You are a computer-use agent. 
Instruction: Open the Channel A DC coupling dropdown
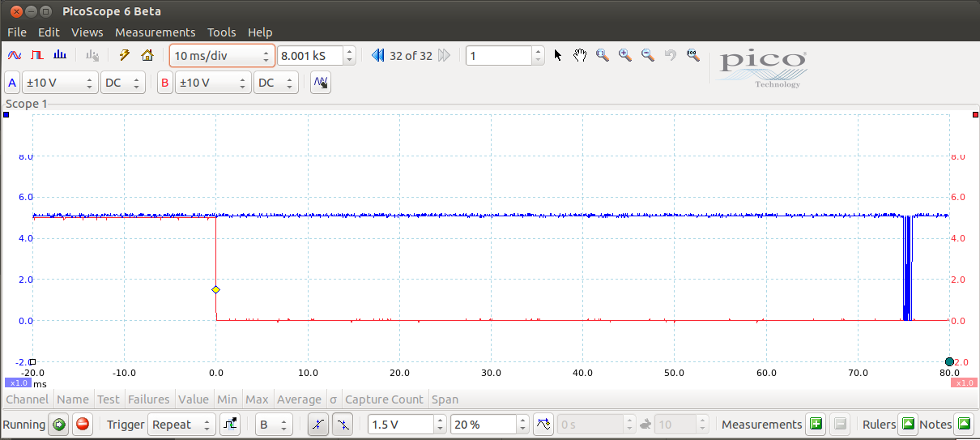pos(123,83)
